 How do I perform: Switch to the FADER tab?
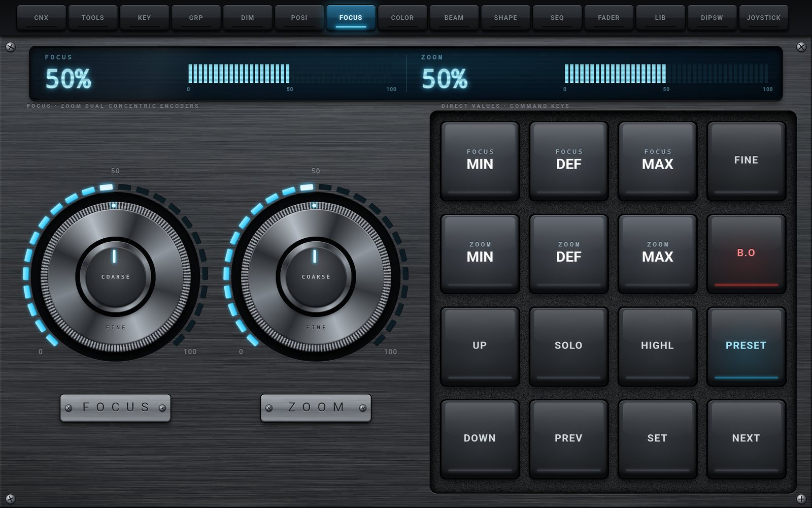point(608,18)
